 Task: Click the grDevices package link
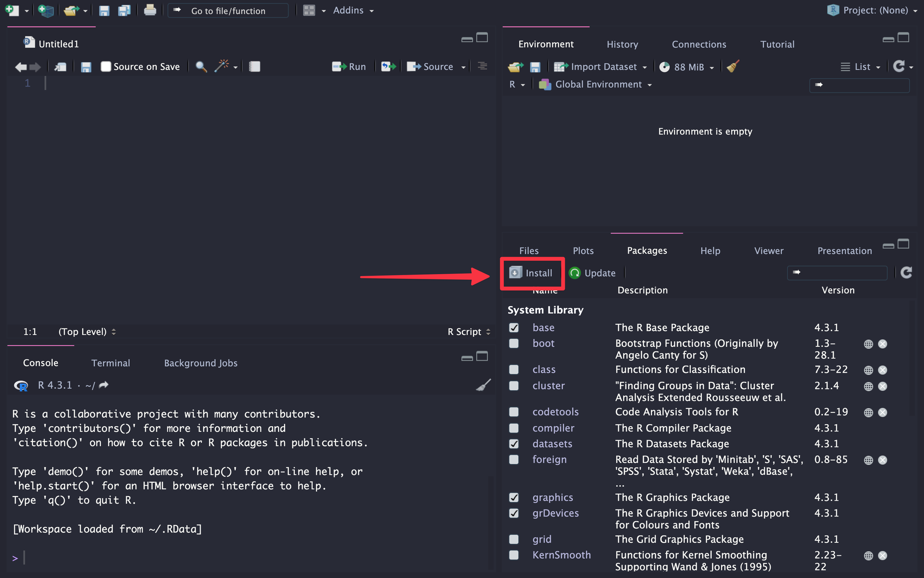pos(556,513)
